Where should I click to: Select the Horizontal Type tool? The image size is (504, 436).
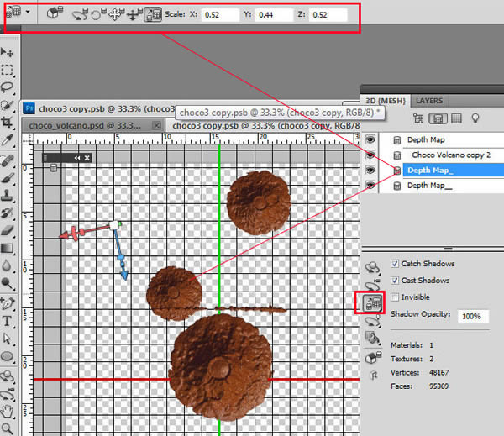(8, 321)
